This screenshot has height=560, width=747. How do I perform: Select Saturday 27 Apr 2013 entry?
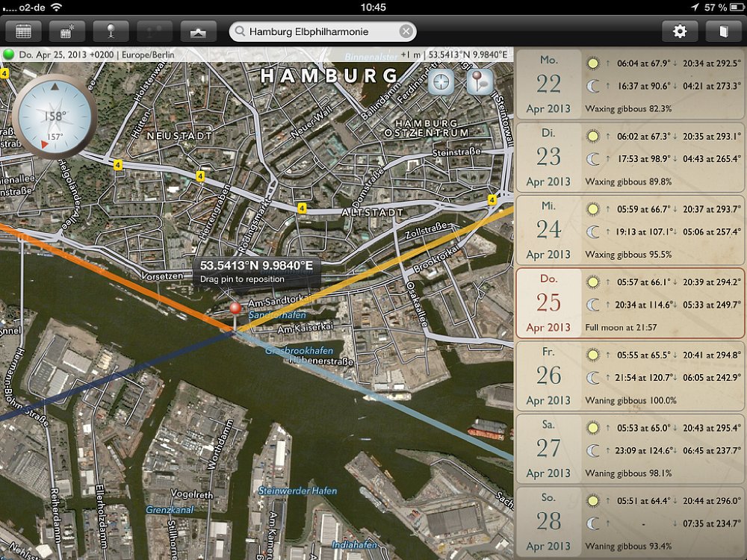pyautogui.click(x=629, y=449)
